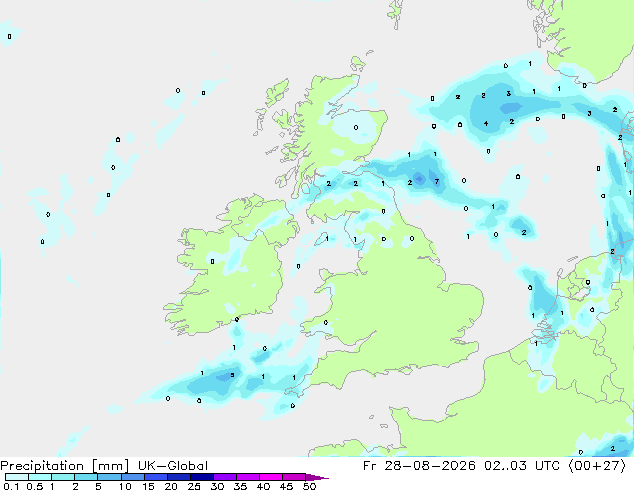Pick the 45–50 mm legend swatch
Viewport: 634px width, 490px height.
click(x=294, y=477)
